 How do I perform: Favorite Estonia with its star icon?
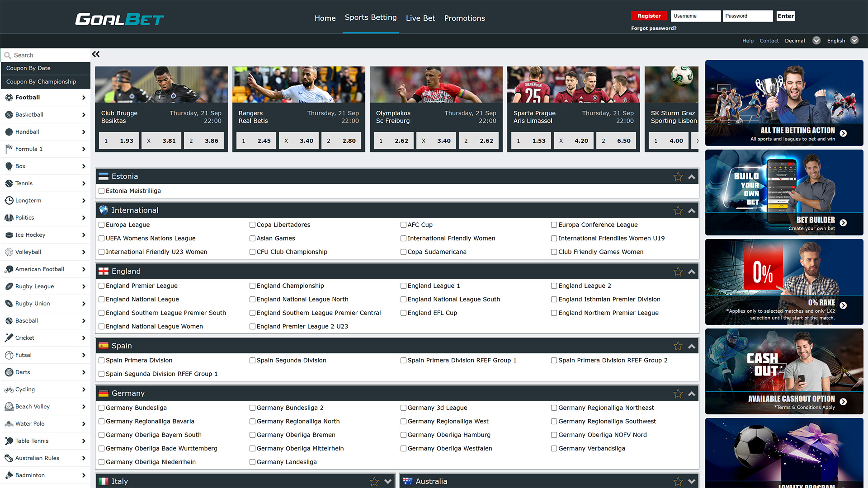pyautogui.click(x=678, y=177)
